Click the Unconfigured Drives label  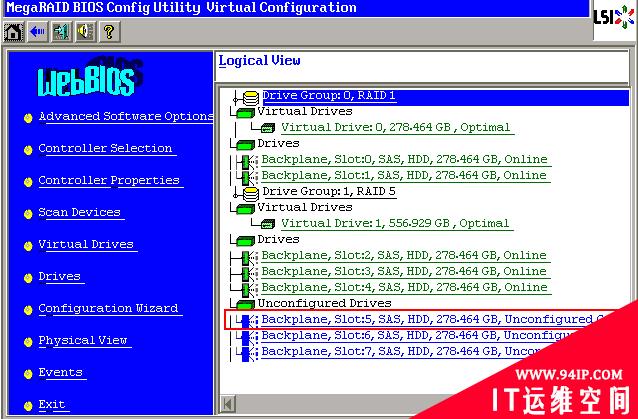(x=324, y=303)
